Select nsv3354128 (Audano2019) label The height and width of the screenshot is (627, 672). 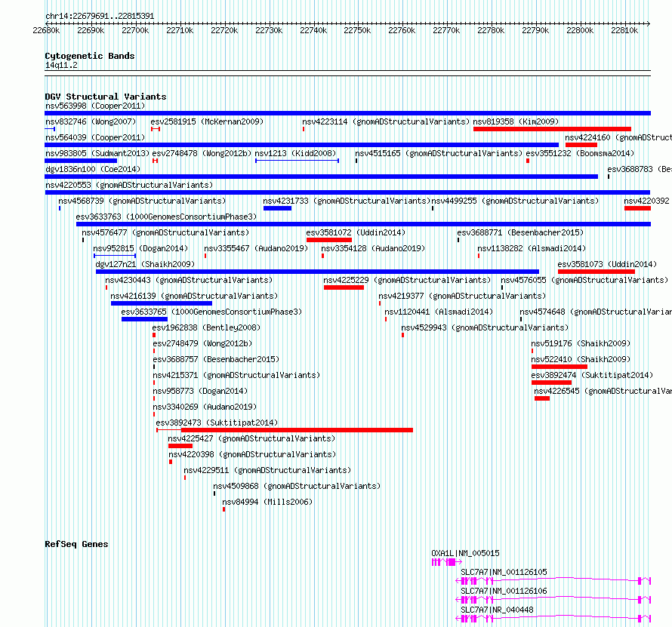pos(373,248)
